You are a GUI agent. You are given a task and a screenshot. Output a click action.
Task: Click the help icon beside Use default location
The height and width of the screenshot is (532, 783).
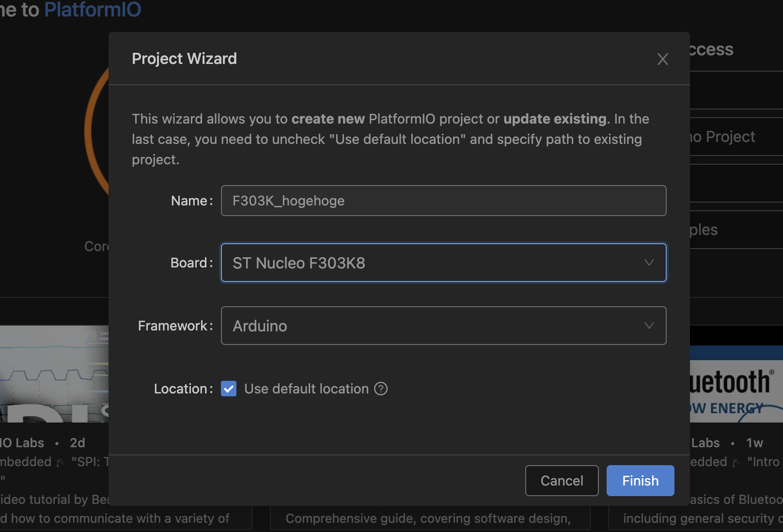pos(381,389)
